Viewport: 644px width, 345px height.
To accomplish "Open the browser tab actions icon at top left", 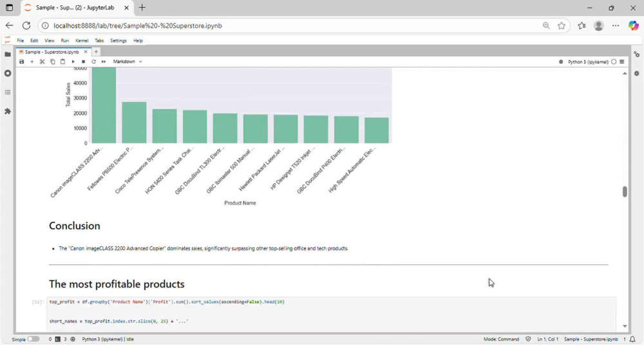I will [9, 7].
